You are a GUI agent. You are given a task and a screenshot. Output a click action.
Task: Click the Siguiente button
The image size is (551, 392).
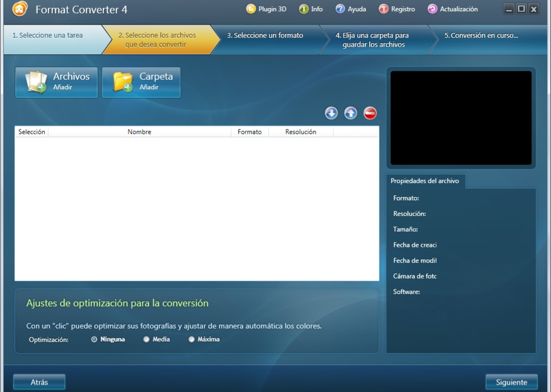512,382
